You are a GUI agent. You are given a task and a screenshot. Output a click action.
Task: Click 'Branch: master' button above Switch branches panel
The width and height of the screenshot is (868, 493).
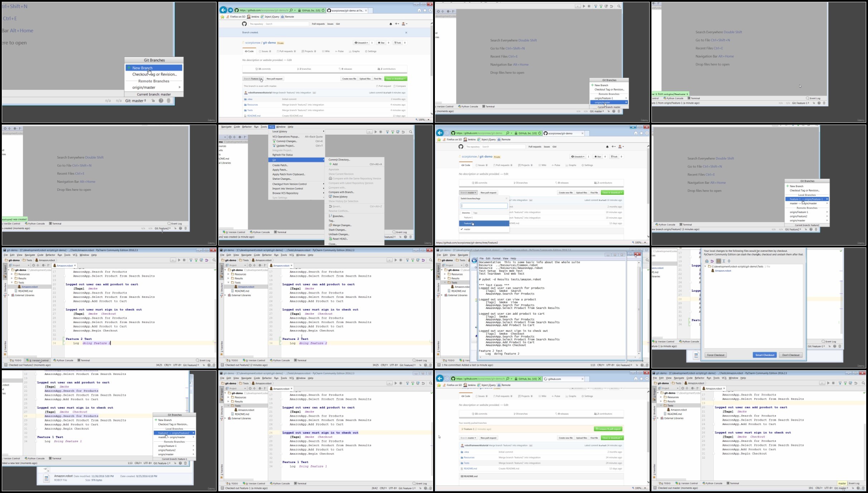[468, 193]
